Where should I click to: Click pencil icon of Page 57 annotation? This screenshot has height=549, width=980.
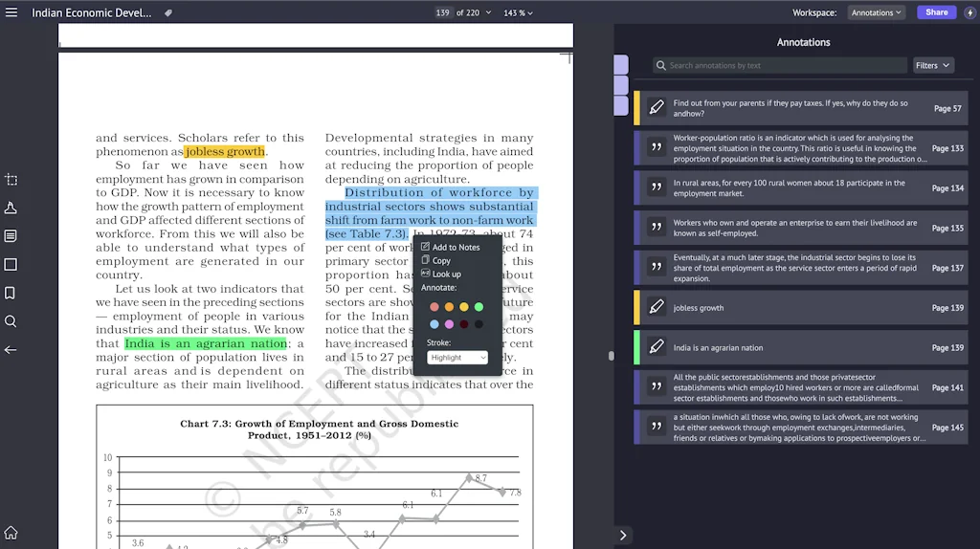[657, 107]
